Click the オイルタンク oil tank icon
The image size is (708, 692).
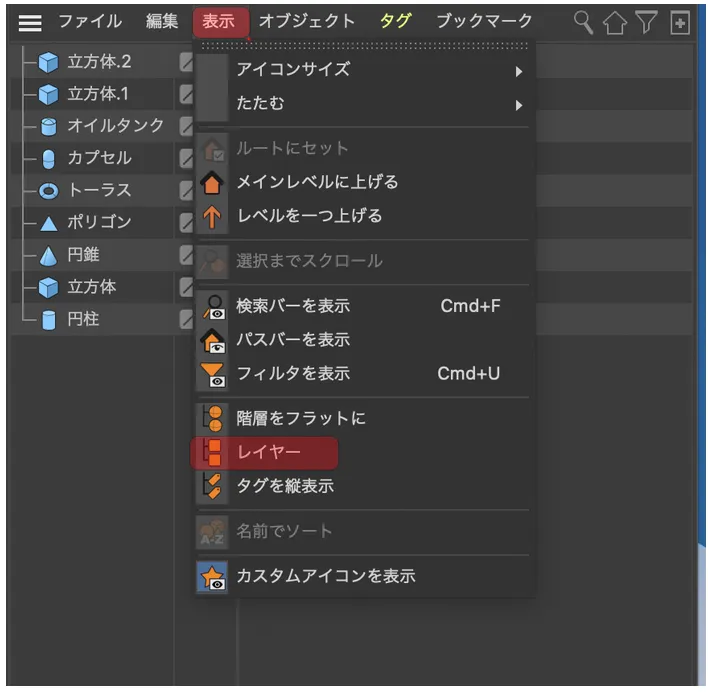pos(48,126)
